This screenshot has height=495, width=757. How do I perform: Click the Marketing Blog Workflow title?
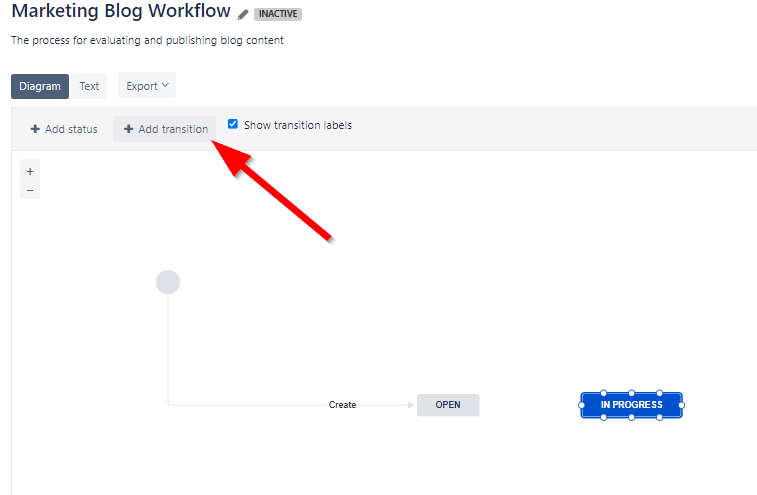121,11
